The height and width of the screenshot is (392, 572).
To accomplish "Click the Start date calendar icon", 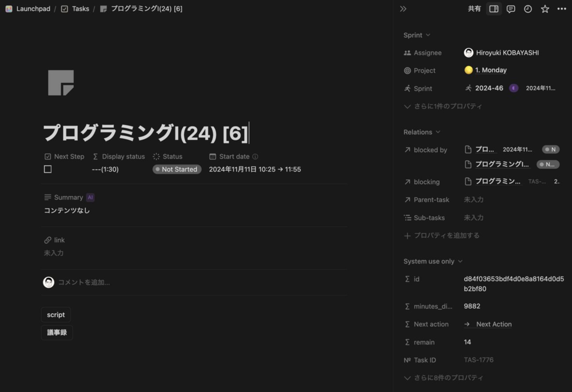I will pyautogui.click(x=213, y=156).
